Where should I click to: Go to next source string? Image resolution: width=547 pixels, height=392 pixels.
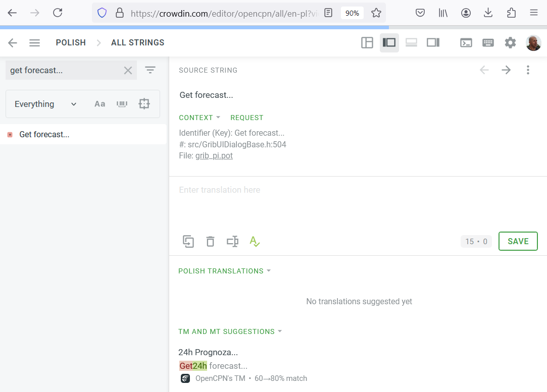pyautogui.click(x=506, y=70)
